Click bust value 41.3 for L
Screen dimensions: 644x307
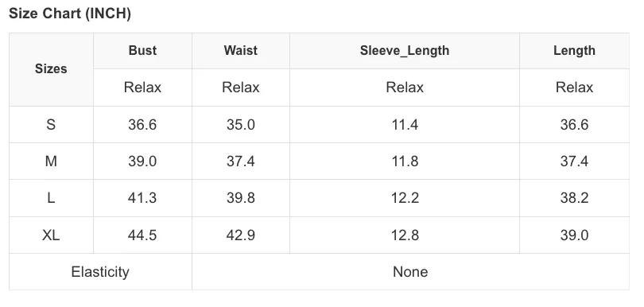coord(142,198)
